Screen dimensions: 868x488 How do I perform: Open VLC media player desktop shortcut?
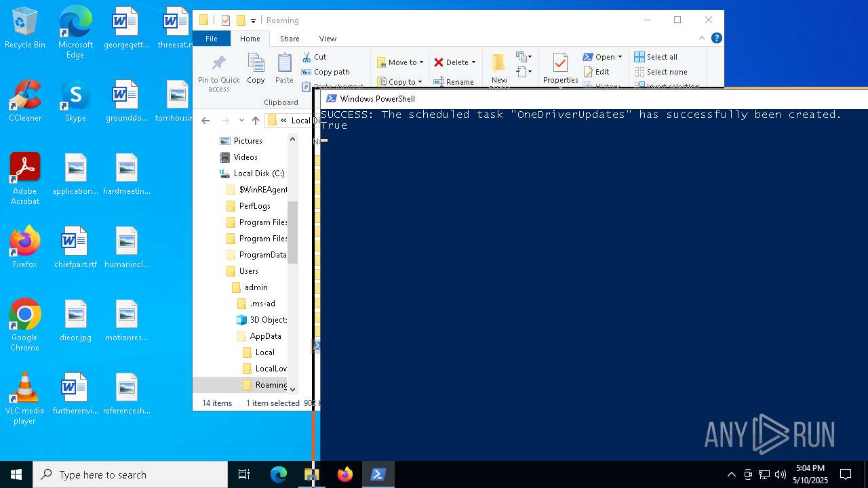25,399
